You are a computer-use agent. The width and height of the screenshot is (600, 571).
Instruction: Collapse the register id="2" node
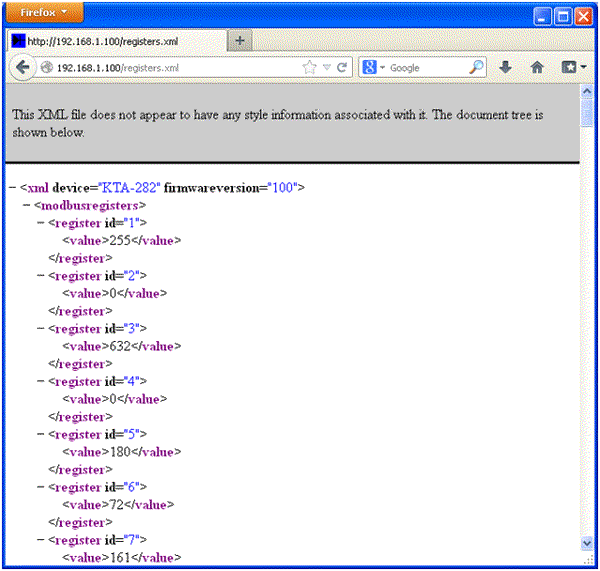(x=41, y=276)
